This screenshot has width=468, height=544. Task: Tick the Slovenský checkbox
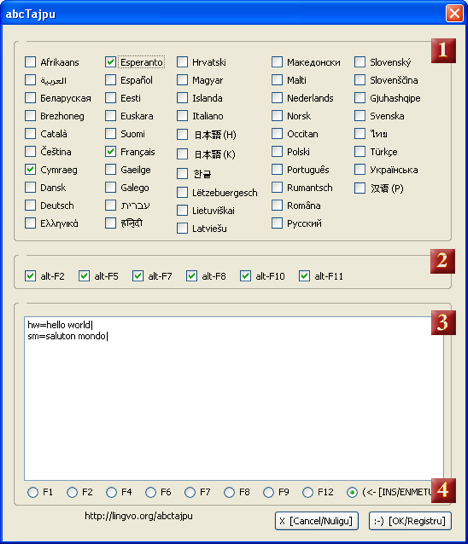[360, 62]
